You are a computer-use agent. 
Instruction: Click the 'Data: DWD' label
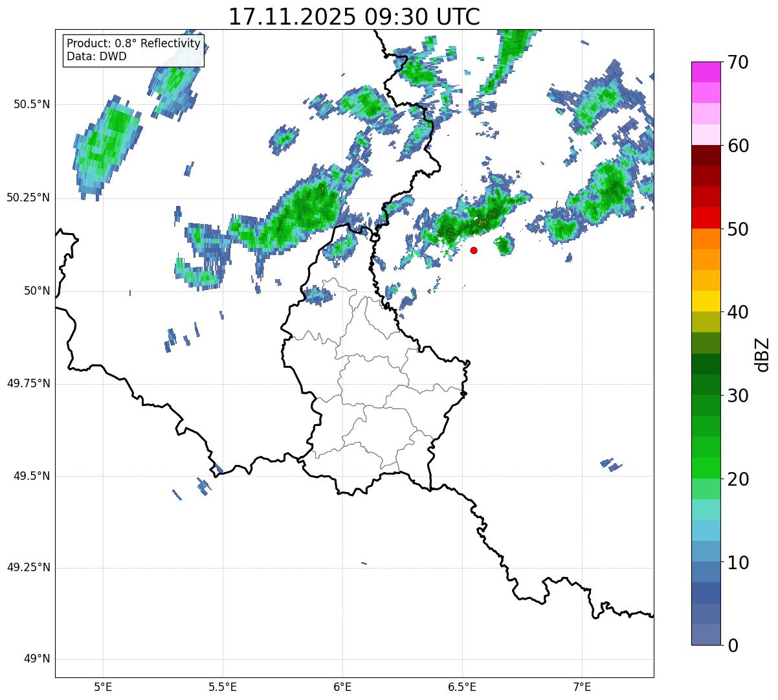(96, 56)
